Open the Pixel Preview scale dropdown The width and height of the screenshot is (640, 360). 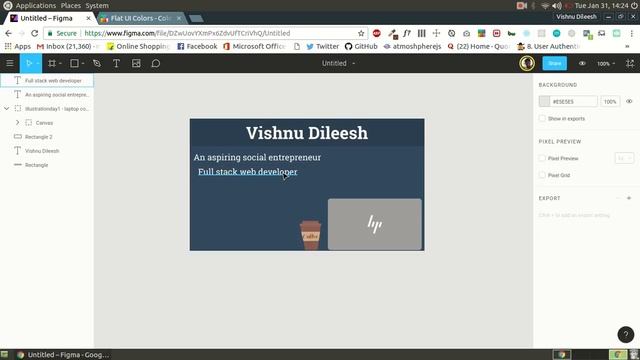(624, 158)
